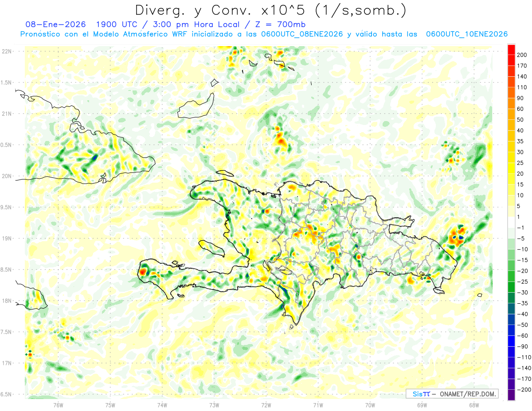Image resolution: width=532 pixels, height=411 pixels.
Task: Click the color scale label '-30'
Action: coord(523,292)
